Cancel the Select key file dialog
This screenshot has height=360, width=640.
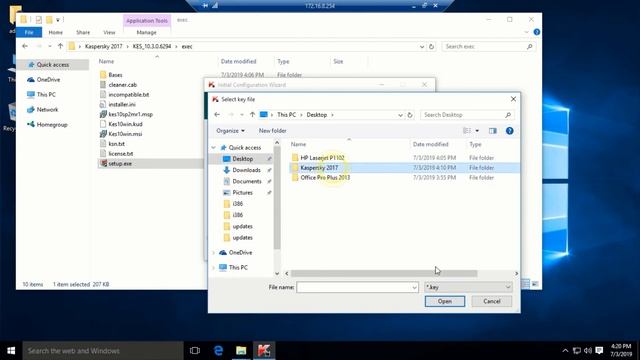pos(491,301)
